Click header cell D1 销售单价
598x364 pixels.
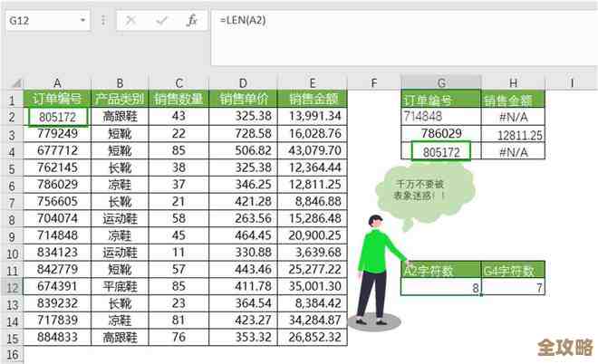point(243,99)
